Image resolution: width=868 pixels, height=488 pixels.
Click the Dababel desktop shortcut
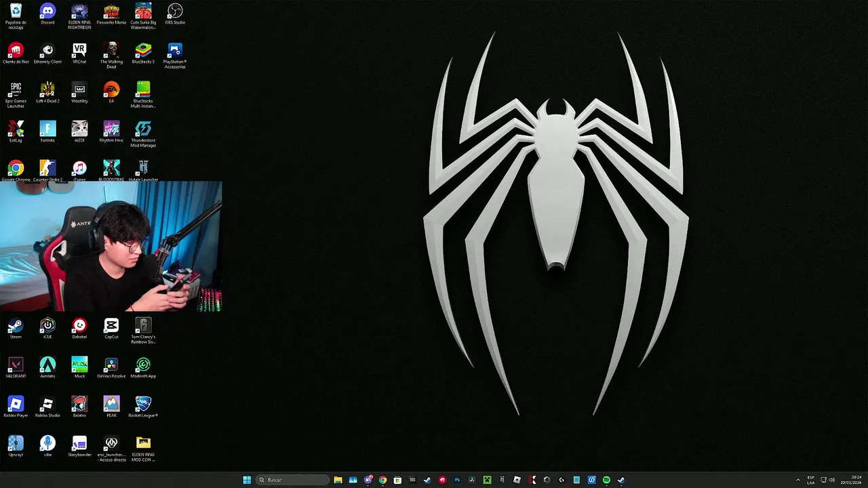(x=79, y=328)
